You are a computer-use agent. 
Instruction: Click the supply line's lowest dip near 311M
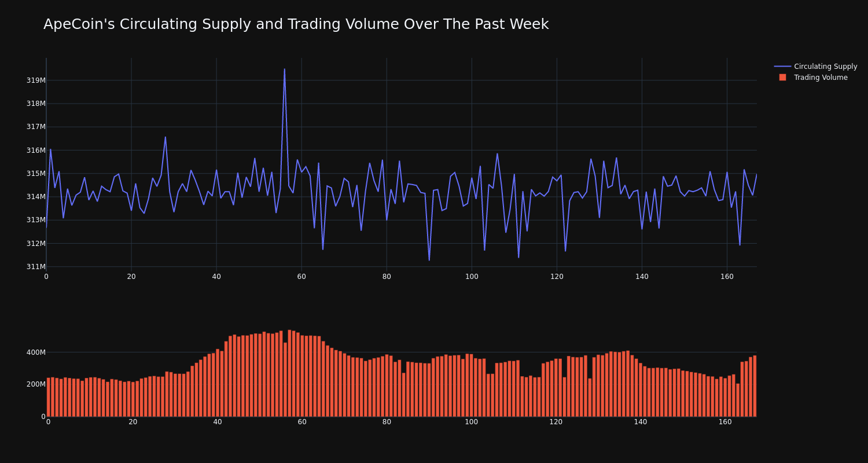point(429,260)
